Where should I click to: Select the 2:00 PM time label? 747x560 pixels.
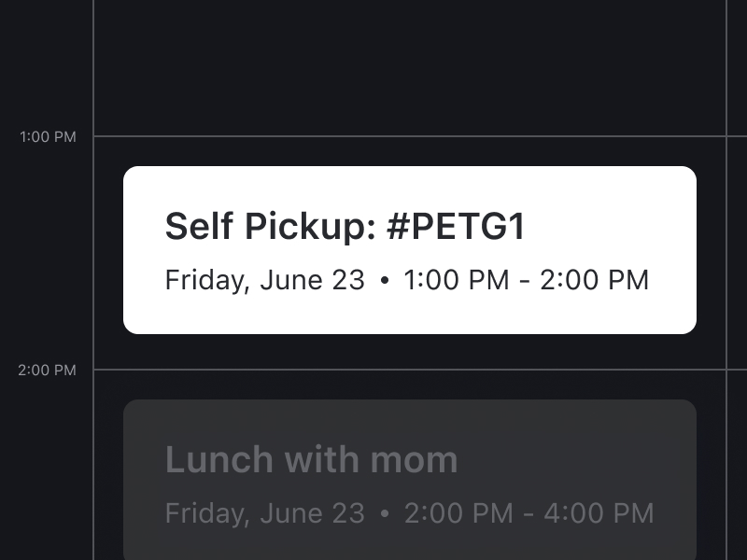click(48, 371)
